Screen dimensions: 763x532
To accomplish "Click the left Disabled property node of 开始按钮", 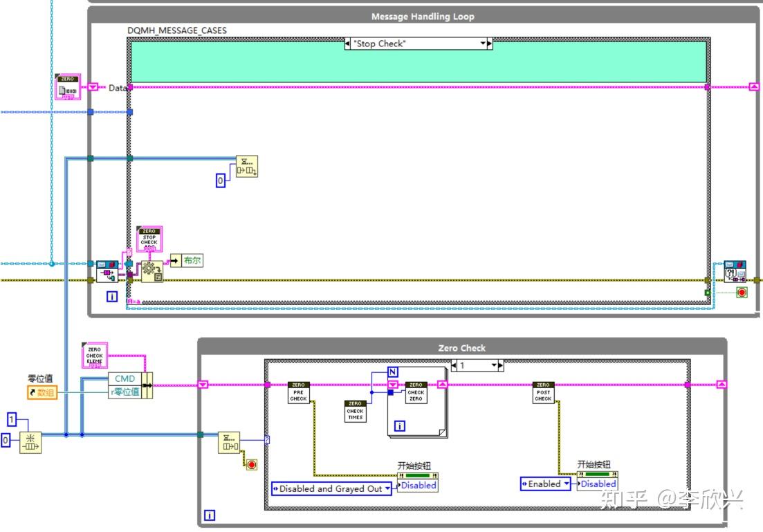I will pyautogui.click(x=418, y=485).
